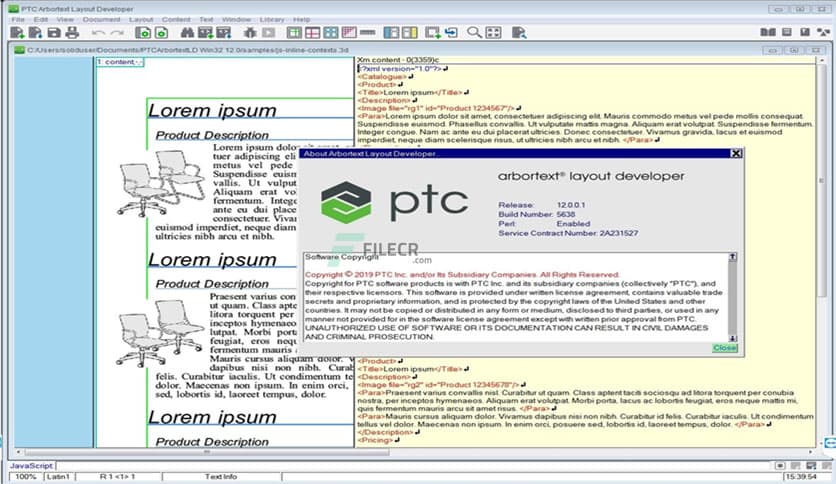
Task: Open the Window menu
Action: pyautogui.click(x=236, y=19)
